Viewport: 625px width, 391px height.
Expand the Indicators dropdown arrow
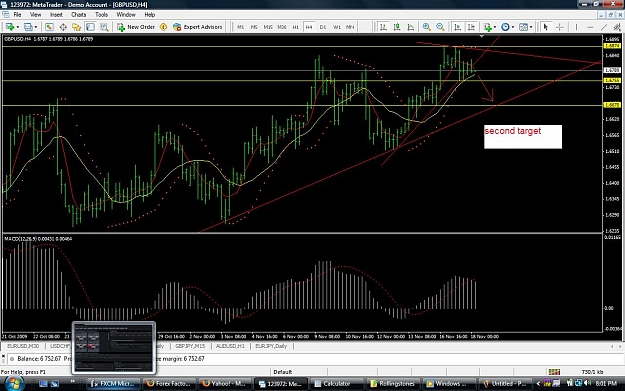(495, 27)
